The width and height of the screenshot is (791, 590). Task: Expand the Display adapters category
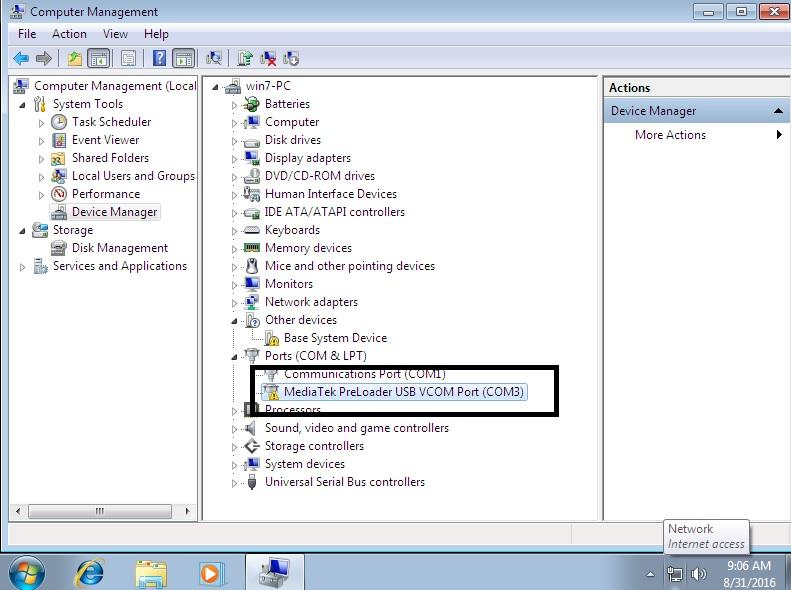click(x=234, y=159)
